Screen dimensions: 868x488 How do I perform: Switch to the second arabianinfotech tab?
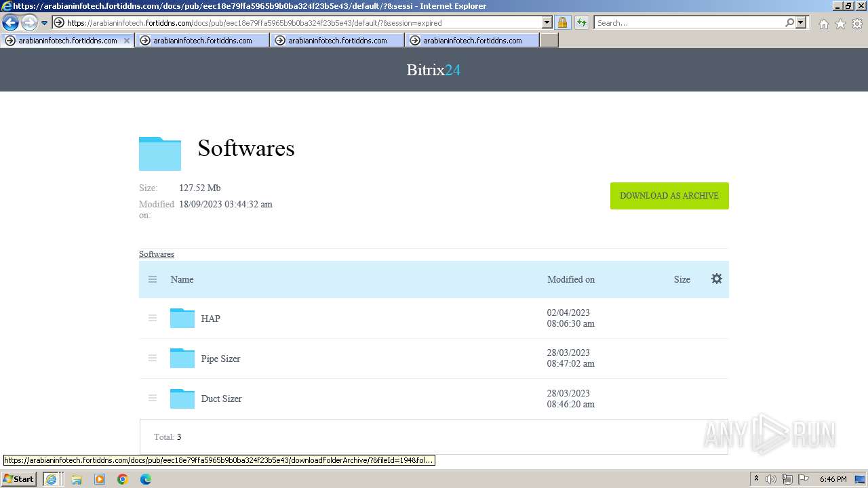point(202,41)
